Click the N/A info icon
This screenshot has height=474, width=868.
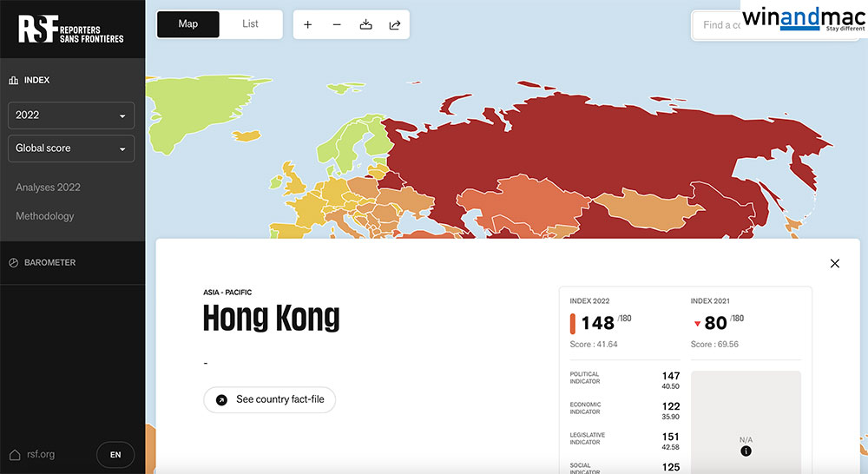(746, 451)
